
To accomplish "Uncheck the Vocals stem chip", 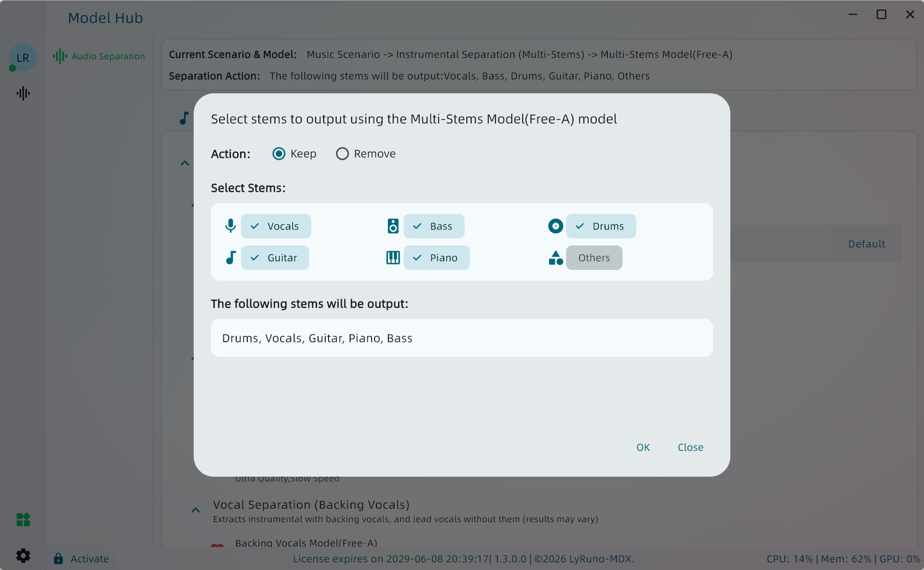I will 276,226.
